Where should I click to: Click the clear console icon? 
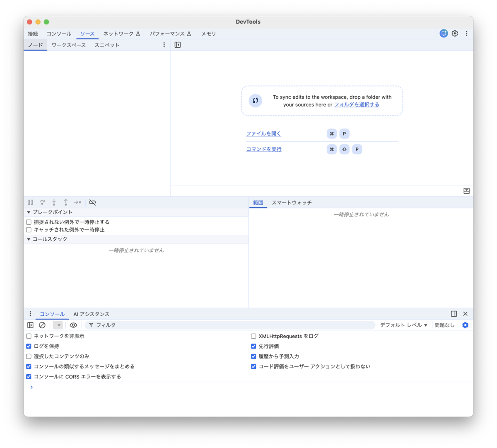coord(42,325)
